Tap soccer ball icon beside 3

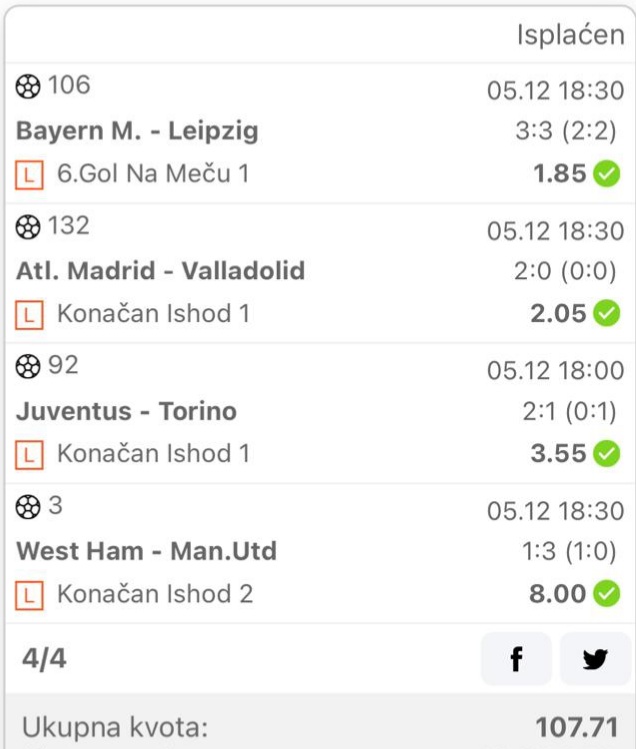pos(28,507)
